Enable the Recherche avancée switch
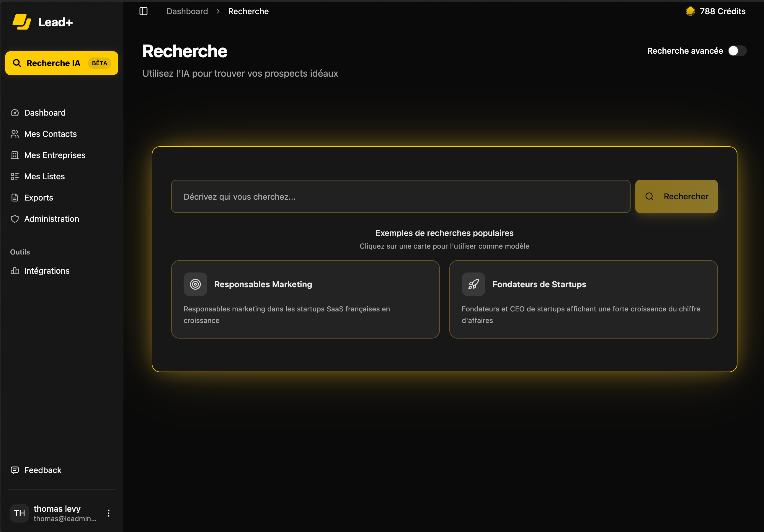This screenshot has width=764, height=532. click(x=737, y=51)
